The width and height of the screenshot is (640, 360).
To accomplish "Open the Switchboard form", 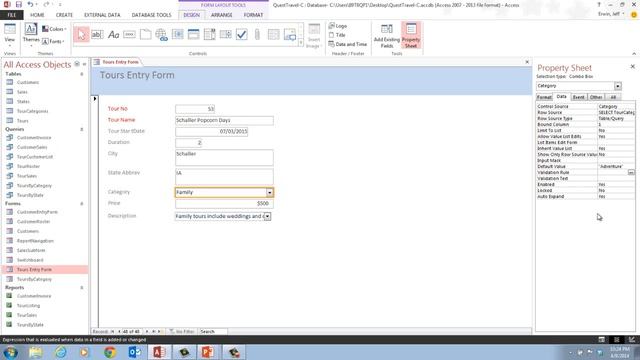I will pyautogui.click(x=30, y=260).
